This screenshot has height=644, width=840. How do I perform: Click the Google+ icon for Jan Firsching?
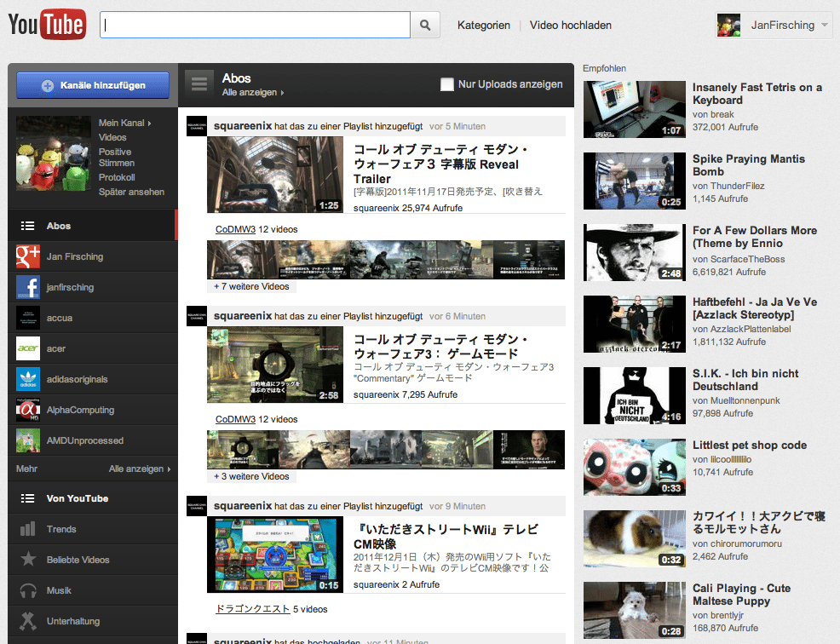28,256
